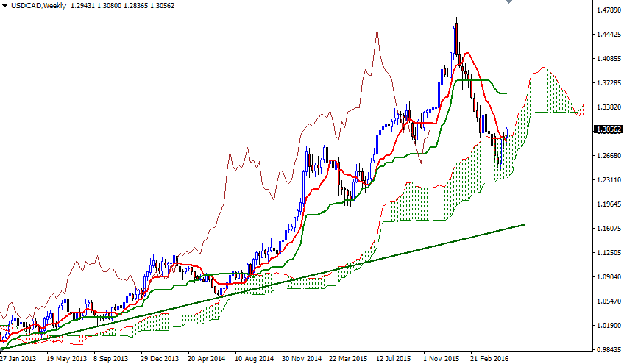This screenshot has width=624, height=364.
Task: Click the 12 Jul 2015 date label
Action: click(x=396, y=359)
